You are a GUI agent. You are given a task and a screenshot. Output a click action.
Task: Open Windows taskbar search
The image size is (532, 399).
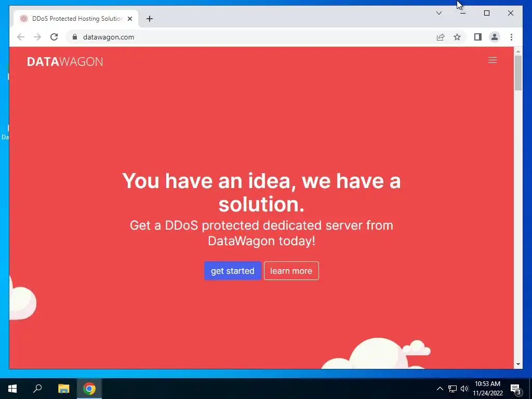(x=37, y=389)
